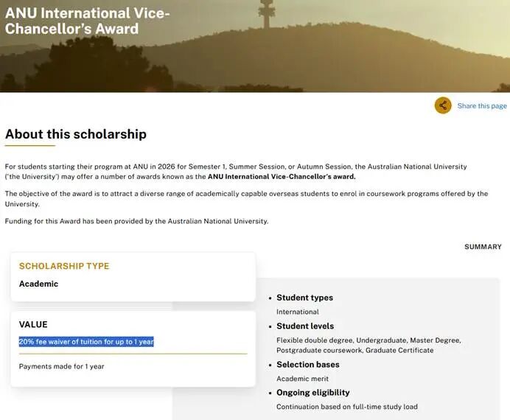Click the 'Selection bases' list item
The width and height of the screenshot is (510, 420).
pos(308,365)
